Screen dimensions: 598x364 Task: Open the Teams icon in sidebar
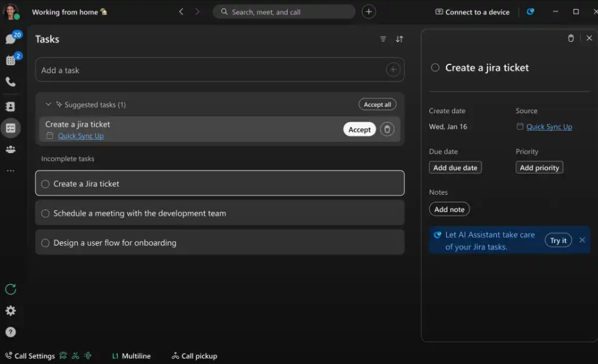(x=11, y=149)
